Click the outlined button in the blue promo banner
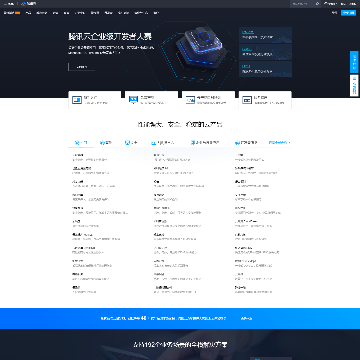 pos(246,318)
